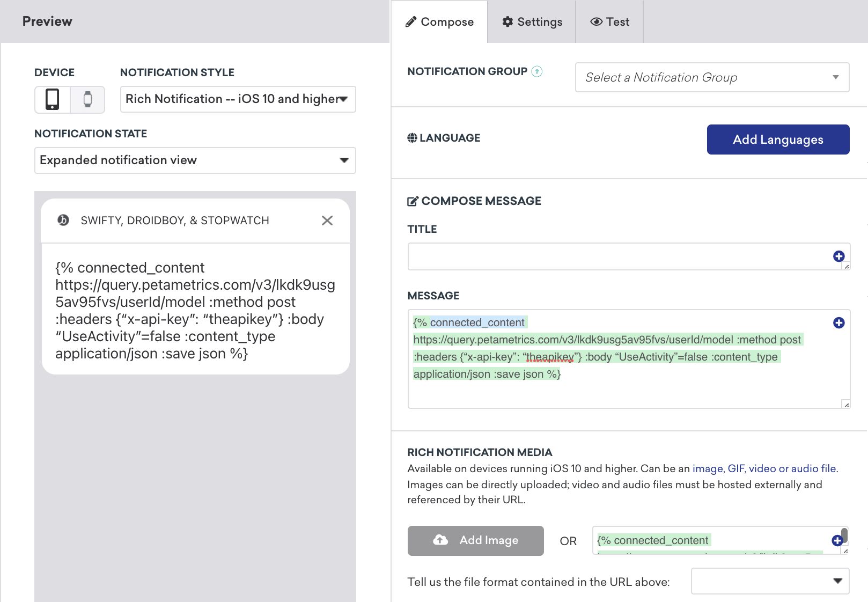Click the Notification Group help icon
This screenshot has height=602, width=868.
click(536, 71)
